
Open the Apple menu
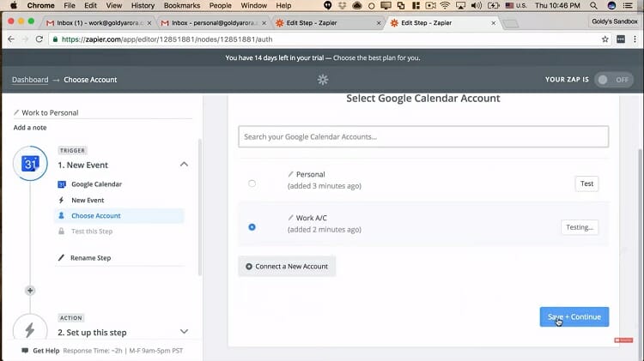[x=14, y=5]
